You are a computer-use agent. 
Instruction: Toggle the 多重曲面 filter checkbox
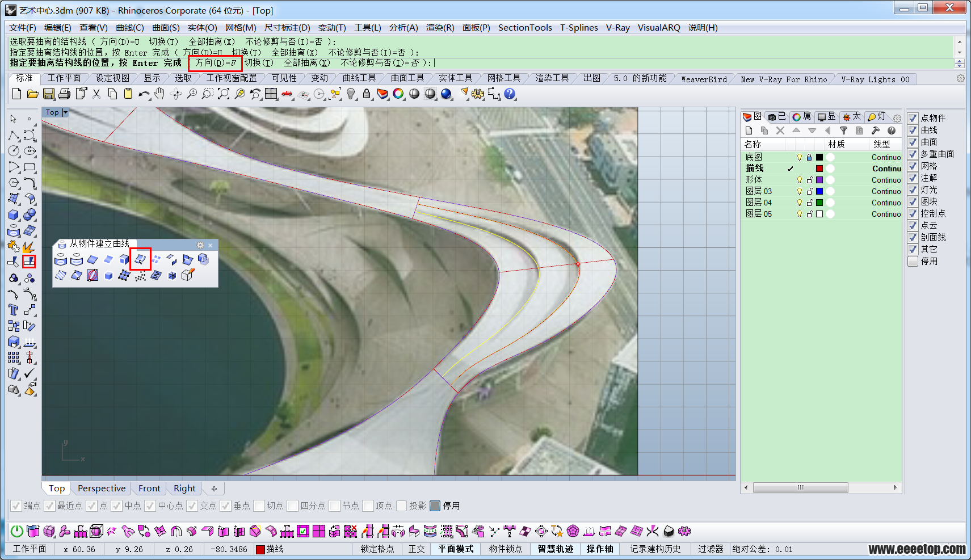(x=913, y=154)
